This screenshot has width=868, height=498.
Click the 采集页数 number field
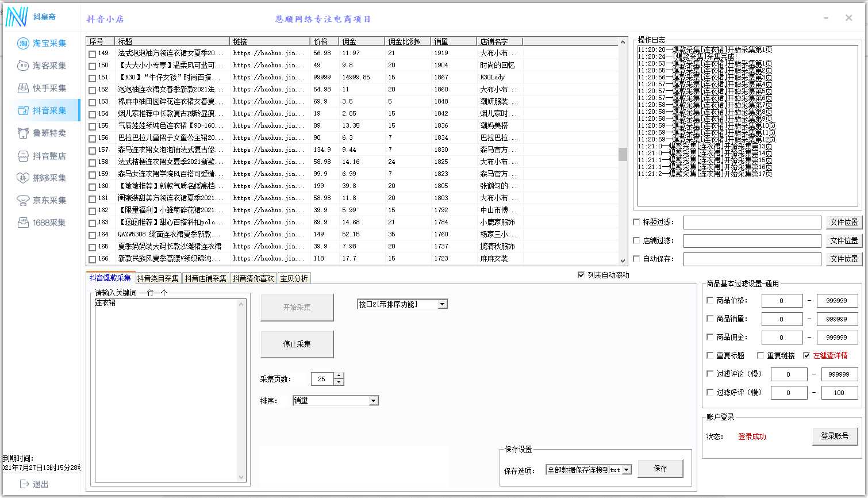[x=322, y=379]
